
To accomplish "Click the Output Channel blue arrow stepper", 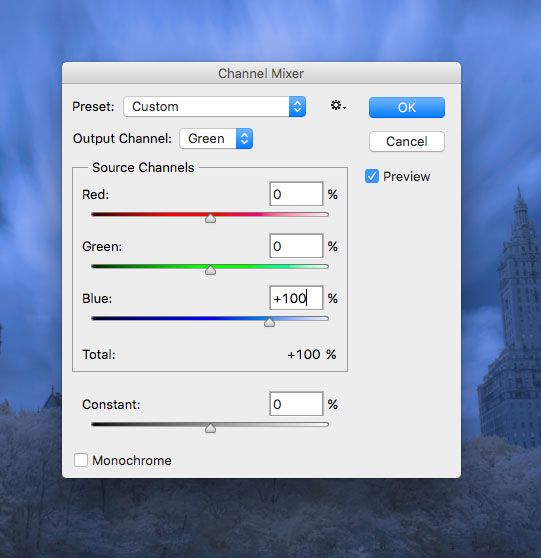I will [244, 138].
